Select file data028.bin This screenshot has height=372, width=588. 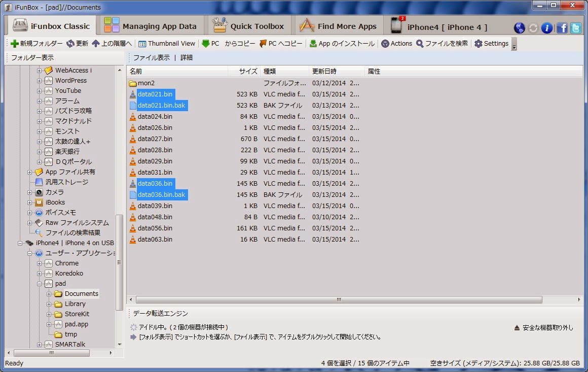pyautogui.click(x=155, y=150)
